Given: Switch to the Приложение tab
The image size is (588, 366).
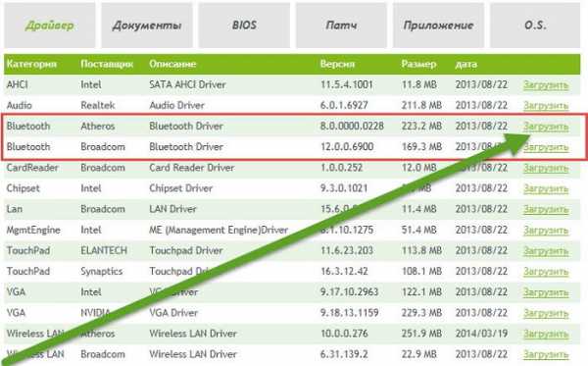Looking at the screenshot, I should tap(438, 26).
